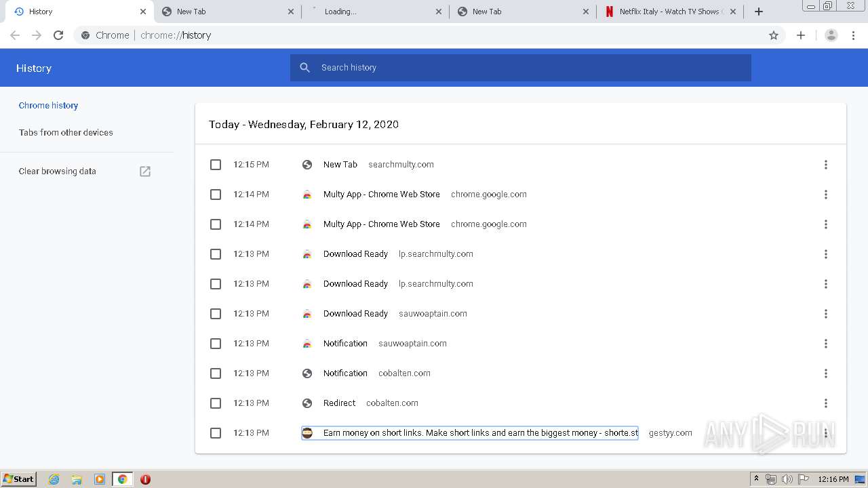Viewport: 868px width, 488px height.
Task: Open the New Tab searchmulty.com history link
Action: click(x=340, y=165)
